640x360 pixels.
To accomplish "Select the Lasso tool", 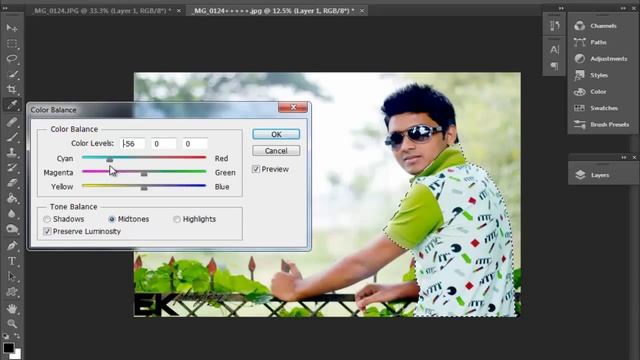I will pos(12,59).
